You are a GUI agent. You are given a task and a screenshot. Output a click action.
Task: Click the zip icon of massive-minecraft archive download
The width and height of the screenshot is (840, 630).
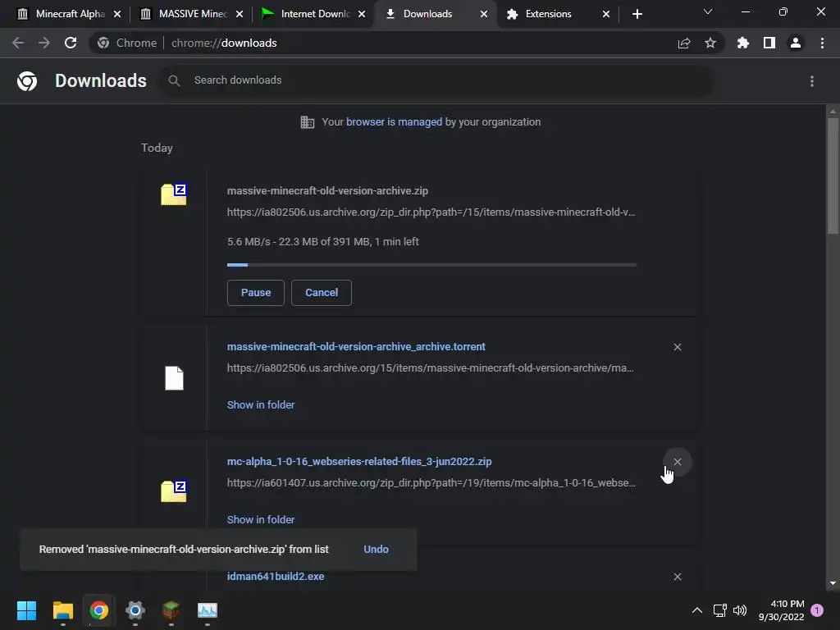[174, 194]
